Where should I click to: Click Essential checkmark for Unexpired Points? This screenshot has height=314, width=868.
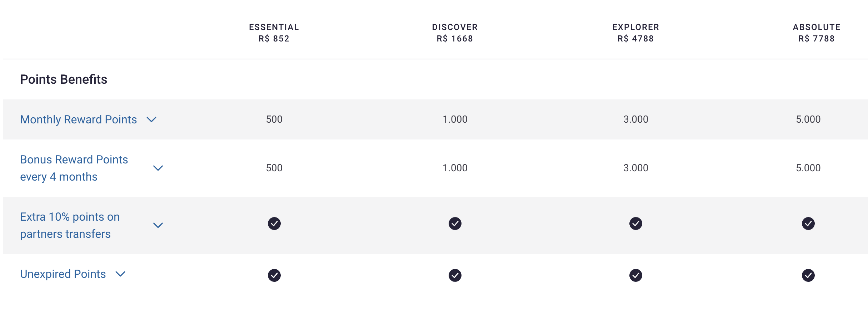click(274, 275)
